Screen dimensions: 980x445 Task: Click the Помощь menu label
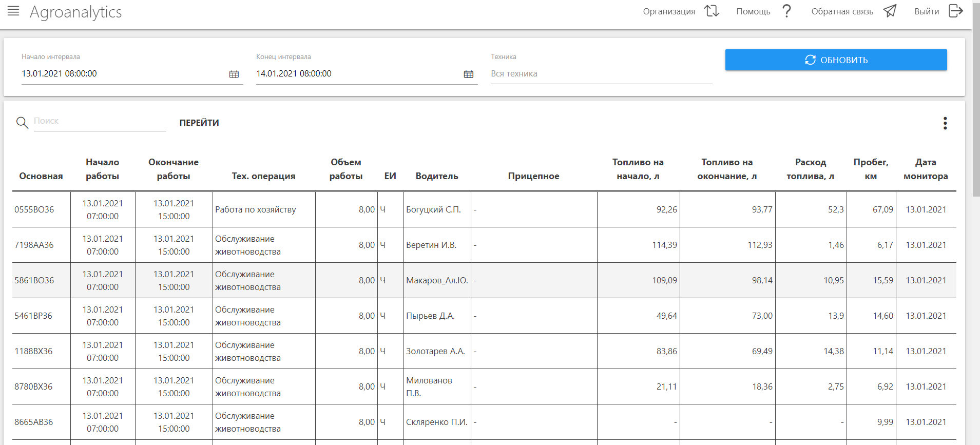(753, 11)
